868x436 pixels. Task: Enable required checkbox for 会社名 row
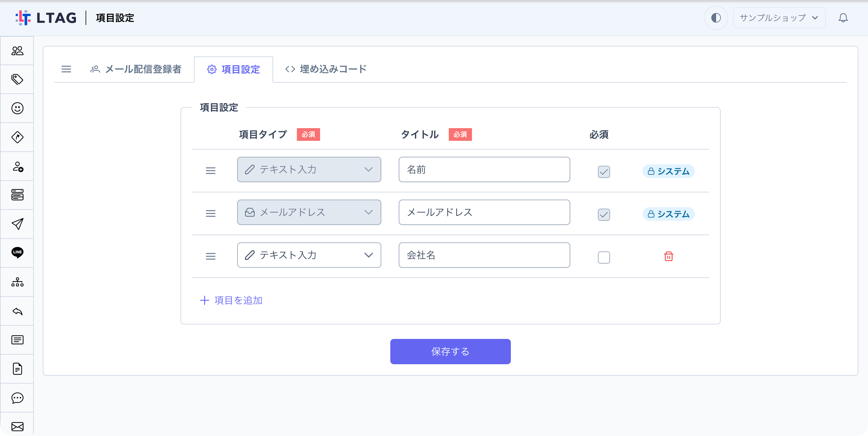click(604, 257)
